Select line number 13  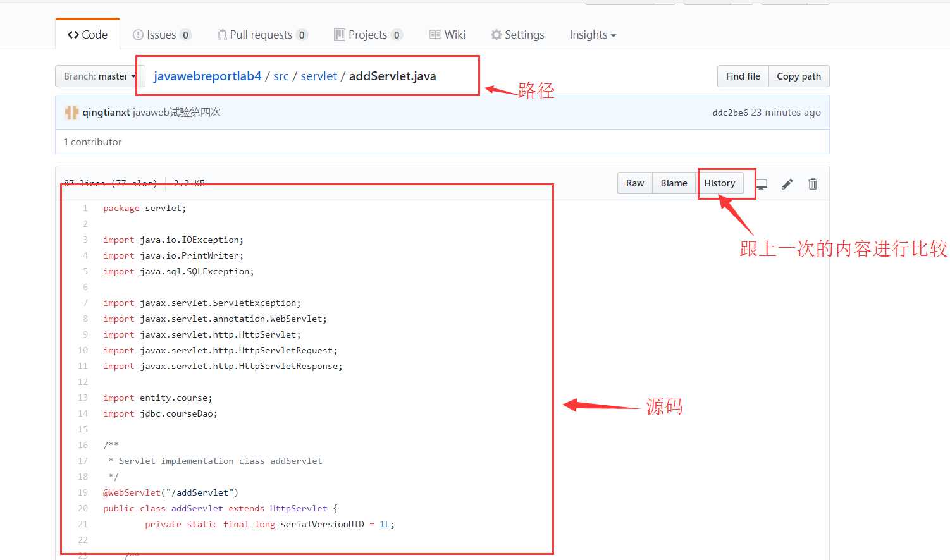pos(83,398)
